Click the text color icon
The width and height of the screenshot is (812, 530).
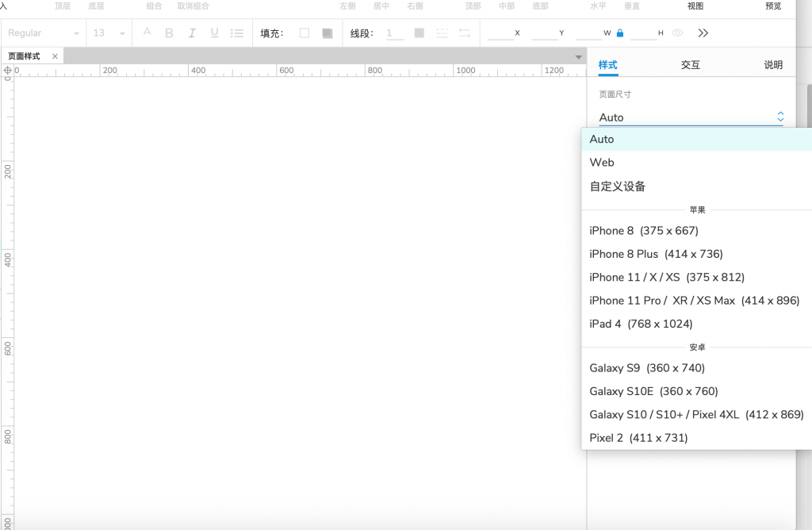(147, 33)
